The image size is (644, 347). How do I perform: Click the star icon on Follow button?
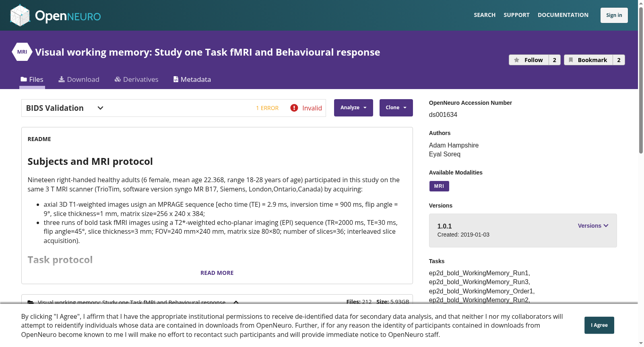click(517, 60)
